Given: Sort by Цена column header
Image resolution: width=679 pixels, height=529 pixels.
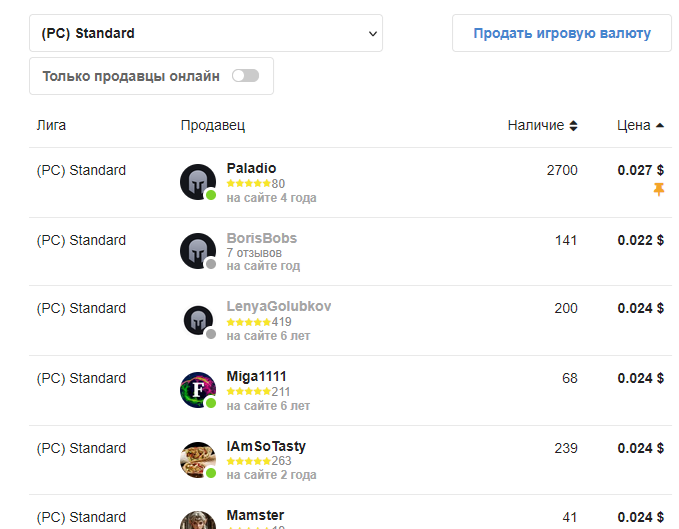Looking at the screenshot, I should (640, 126).
